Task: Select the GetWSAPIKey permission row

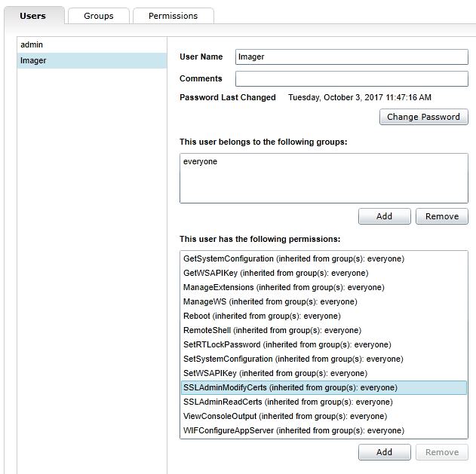Action: (x=275, y=273)
